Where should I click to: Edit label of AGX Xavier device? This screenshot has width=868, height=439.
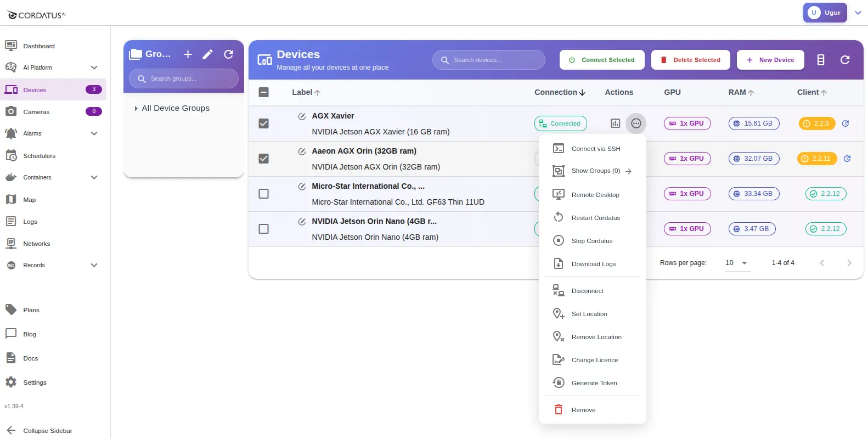[x=302, y=116]
